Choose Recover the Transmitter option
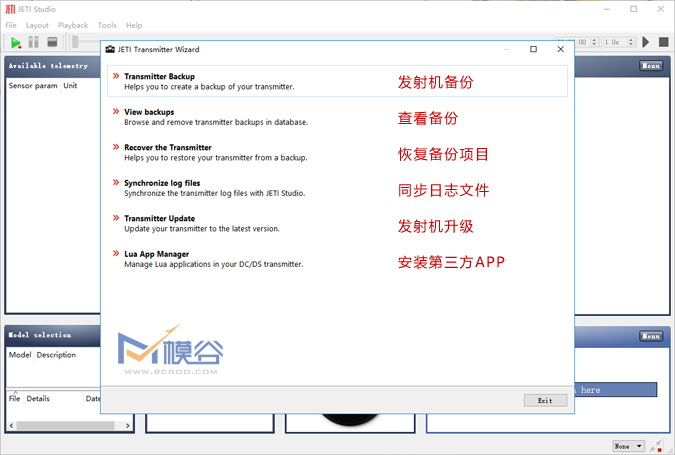Viewport: 675px width, 455px height. coord(337,152)
